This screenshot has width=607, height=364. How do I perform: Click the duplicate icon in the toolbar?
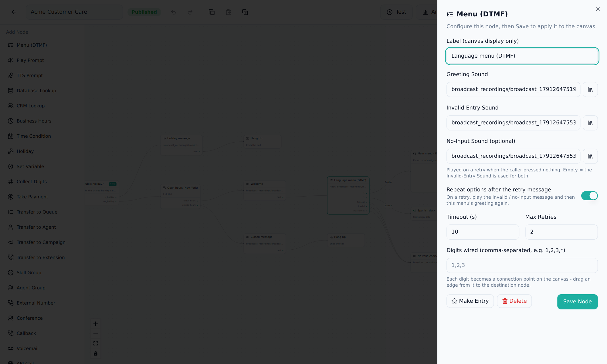[245, 12]
